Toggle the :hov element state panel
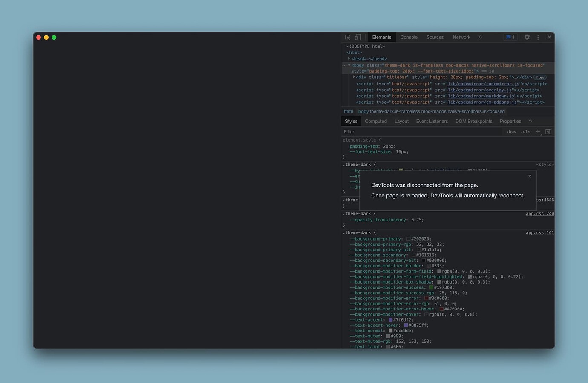The width and height of the screenshot is (588, 383). click(511, 132)
